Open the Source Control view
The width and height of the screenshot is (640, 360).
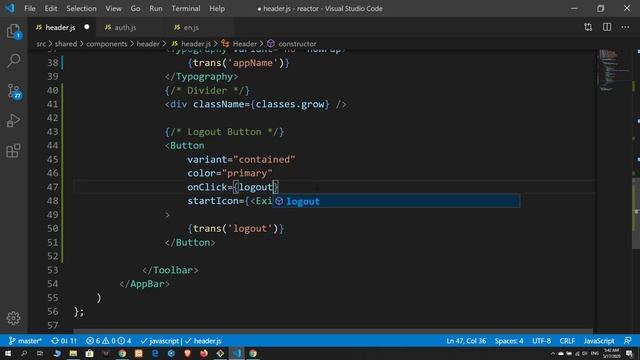[14, 91]
